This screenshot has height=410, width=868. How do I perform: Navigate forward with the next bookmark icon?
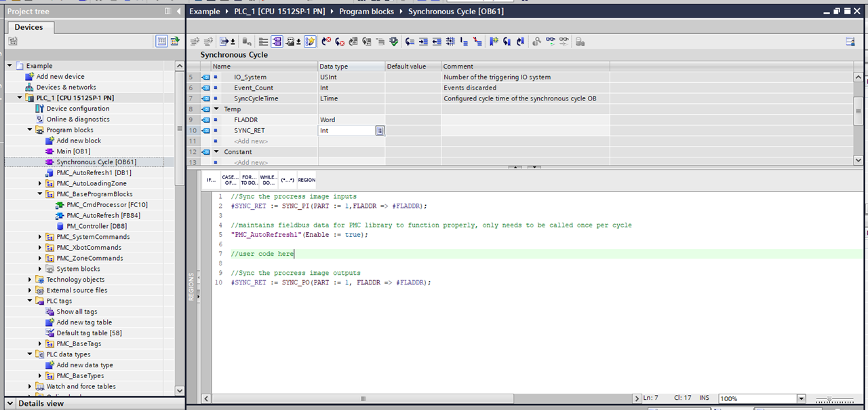coord(521,41)
